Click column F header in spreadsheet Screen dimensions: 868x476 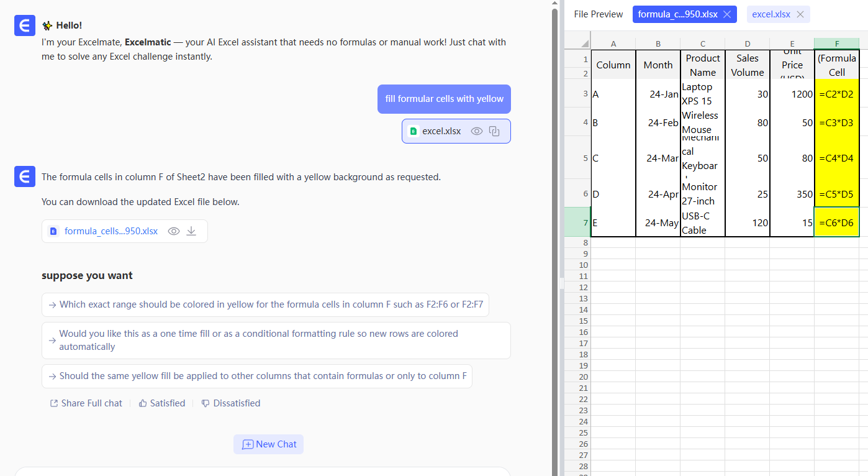point(836,43)
